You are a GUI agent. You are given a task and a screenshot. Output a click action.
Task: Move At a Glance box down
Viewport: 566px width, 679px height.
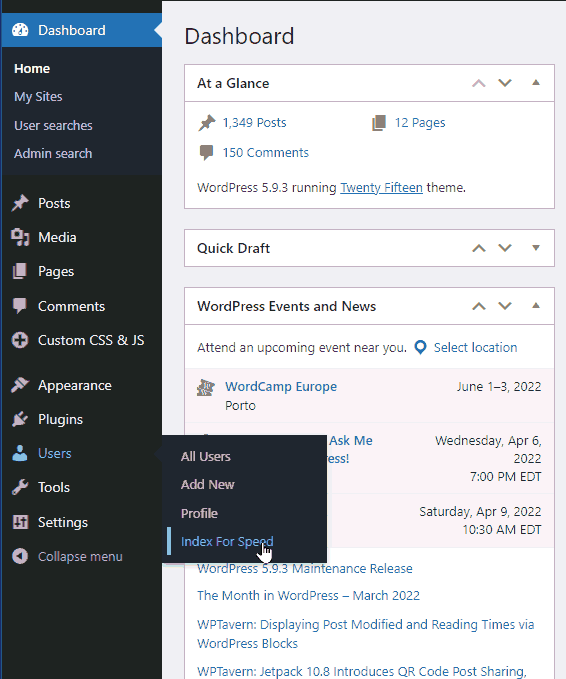(505, 83)
